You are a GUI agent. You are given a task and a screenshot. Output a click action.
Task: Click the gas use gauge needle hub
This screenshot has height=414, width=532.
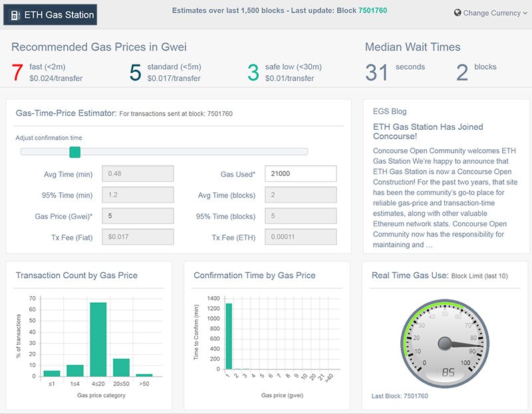tap(444, 343)
